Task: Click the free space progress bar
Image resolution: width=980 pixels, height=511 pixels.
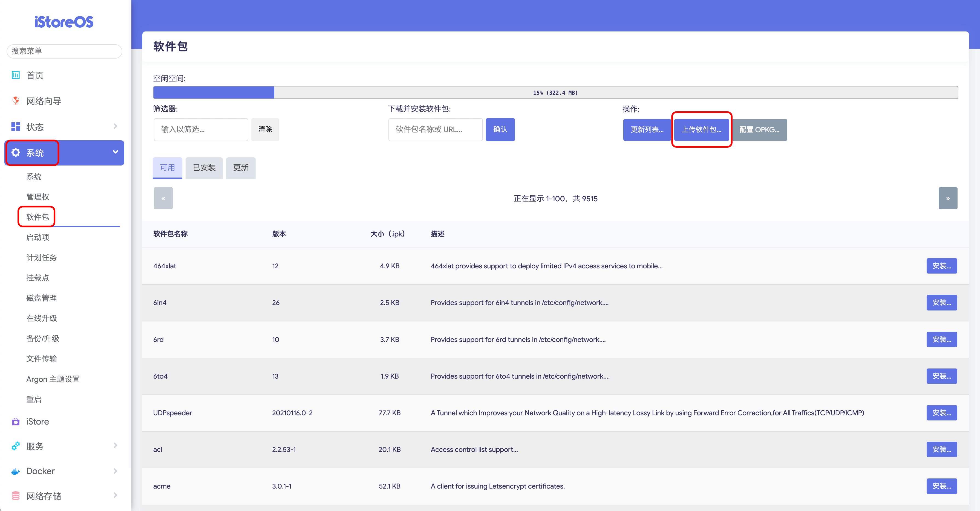Action: pyautogui.click(x=555, y=92)
